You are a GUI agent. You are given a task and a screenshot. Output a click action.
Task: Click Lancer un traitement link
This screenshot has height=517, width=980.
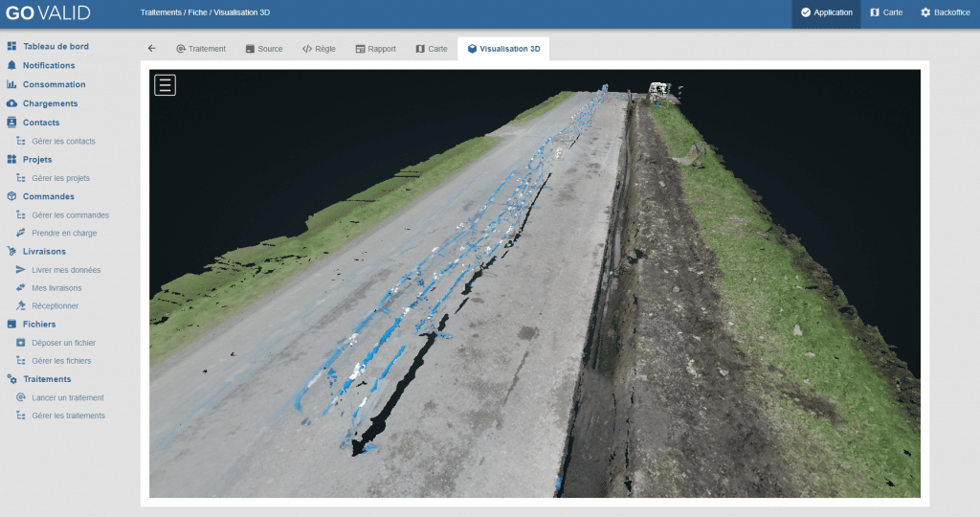pyautogui.click(x=67, y=397)
